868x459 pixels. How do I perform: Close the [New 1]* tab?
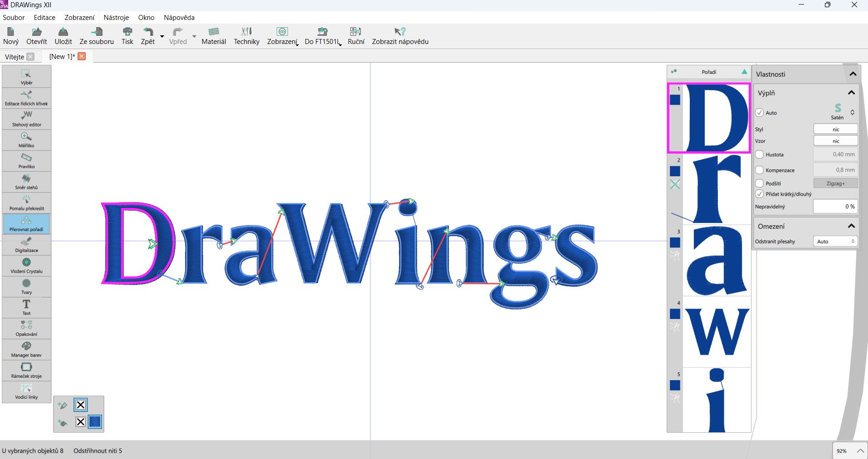pos(82,56)
